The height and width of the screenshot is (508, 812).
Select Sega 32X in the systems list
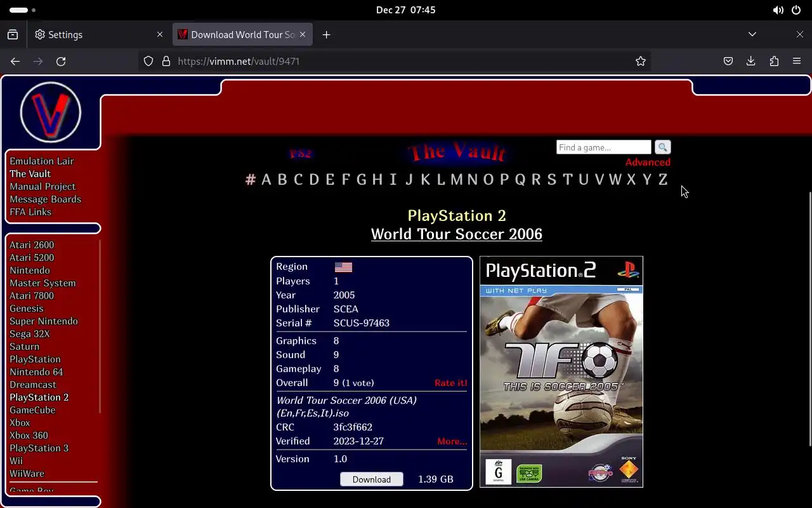pos(29,334)
